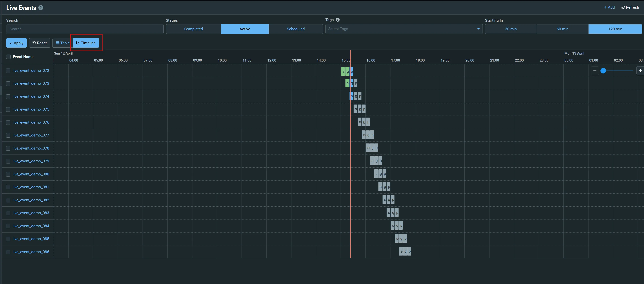Click the 'p' block of live_event_demo_086
Screen dimensions: 644x284
coord(409,251)
